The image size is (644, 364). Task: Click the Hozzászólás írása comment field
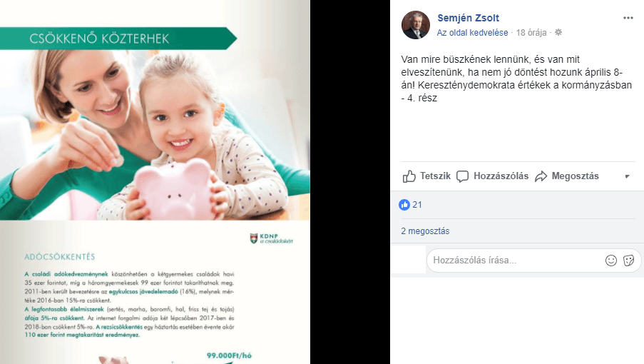pyautogui.click(x=515, y=260)
